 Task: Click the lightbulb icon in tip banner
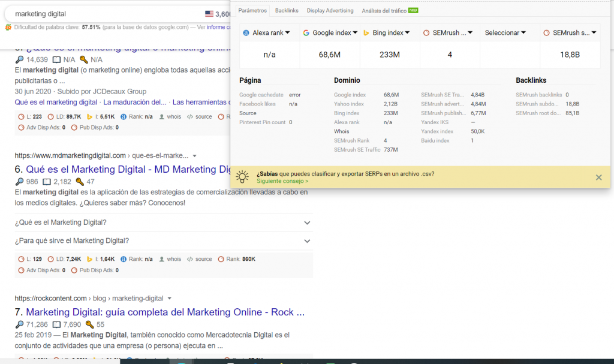point(242,177)
